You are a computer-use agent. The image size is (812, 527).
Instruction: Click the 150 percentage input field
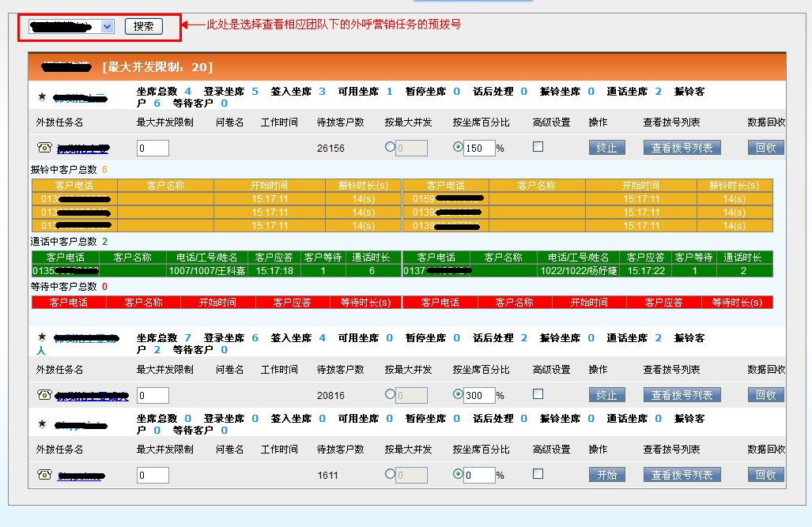(479, 148)
